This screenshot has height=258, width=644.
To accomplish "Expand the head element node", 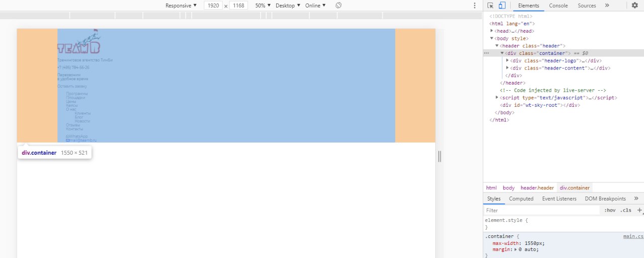I will tap(492, 31).
